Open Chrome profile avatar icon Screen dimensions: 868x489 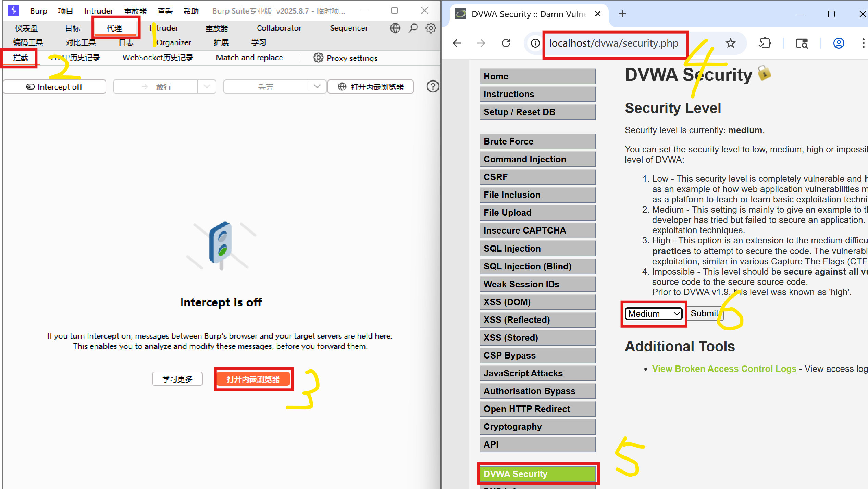[x=839, y=43]
